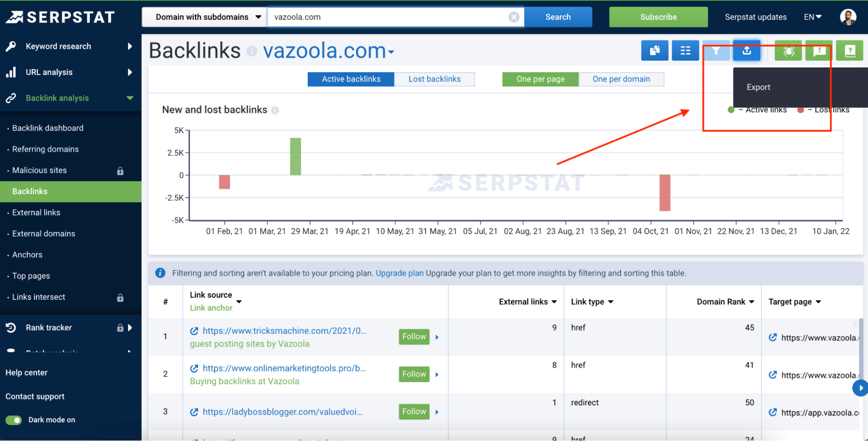Image resolution: width=868 pixels, height=441 pixels.
Task: Click the Serpstat logo
Action: 60,17
